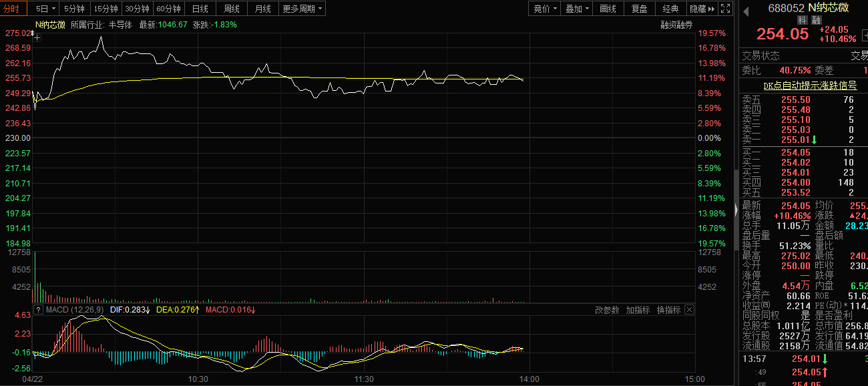Click the 卖一 price 255.01 row
Viewport: 868px width, 386px height.
(x=803, y=140)
